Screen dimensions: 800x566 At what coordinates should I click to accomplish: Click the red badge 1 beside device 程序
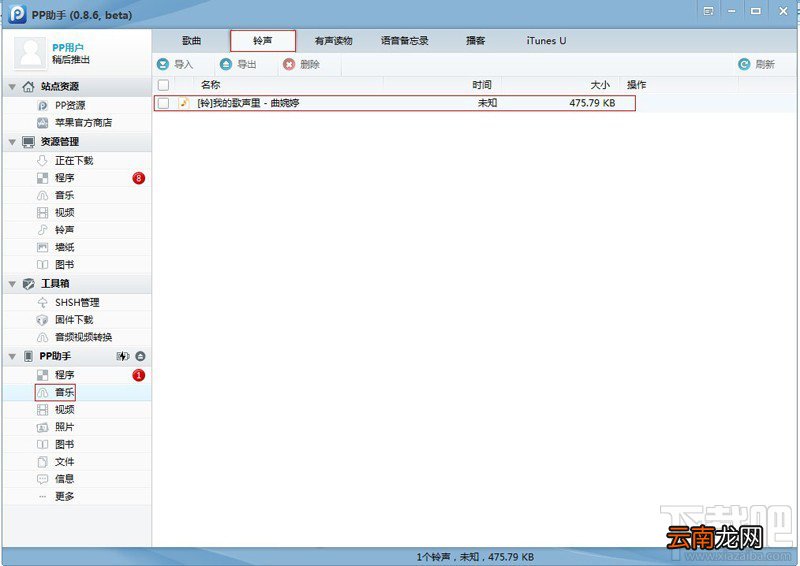(138, 375)
